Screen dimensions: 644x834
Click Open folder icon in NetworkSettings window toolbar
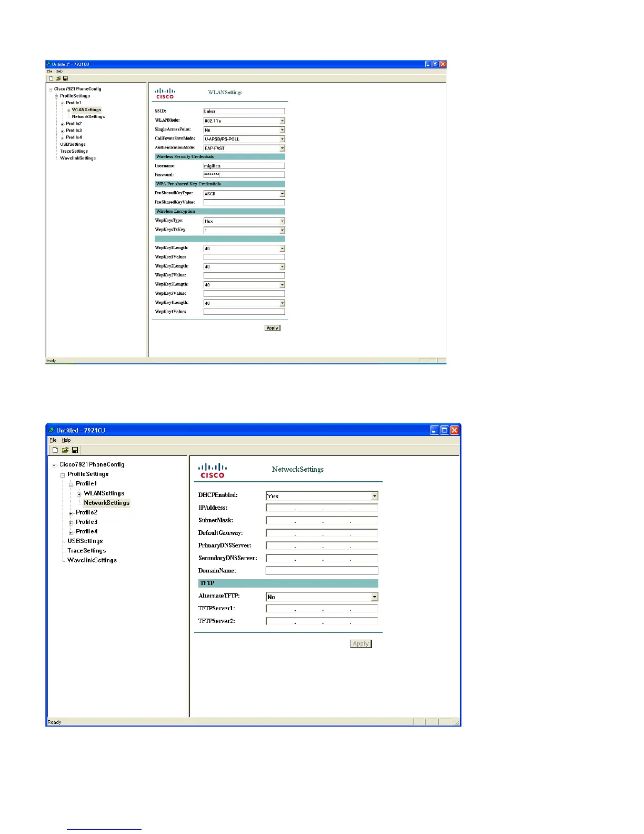[65, 450]
